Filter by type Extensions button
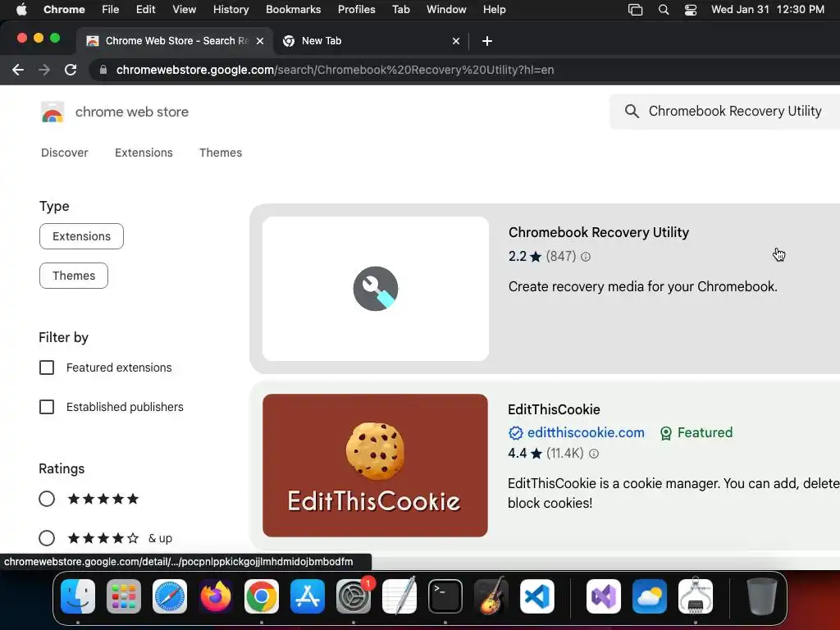 (x=81, y=236)
